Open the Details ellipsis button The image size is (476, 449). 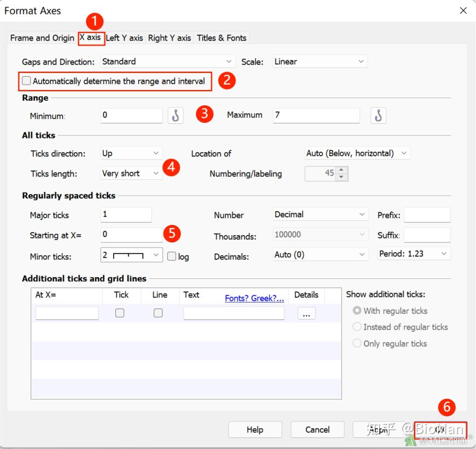click(x=306, y=313)
